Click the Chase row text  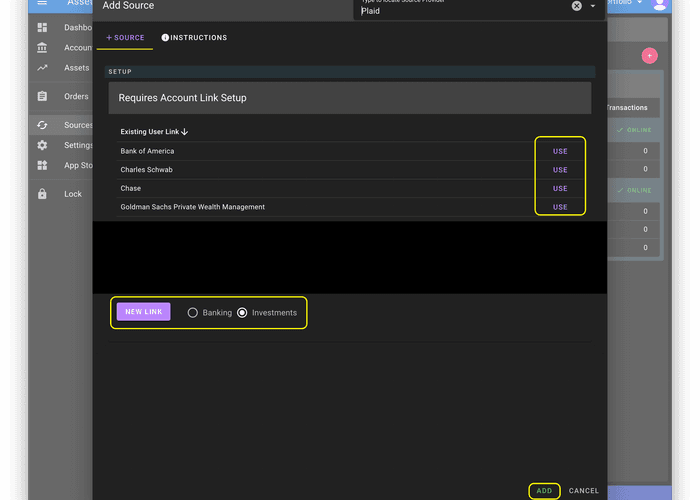point(131,188)
